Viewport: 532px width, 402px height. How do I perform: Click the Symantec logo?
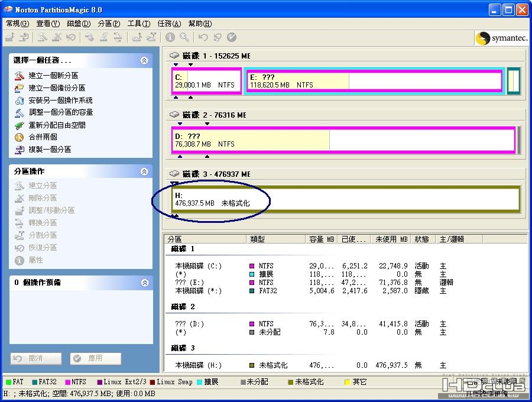point(502,38)
